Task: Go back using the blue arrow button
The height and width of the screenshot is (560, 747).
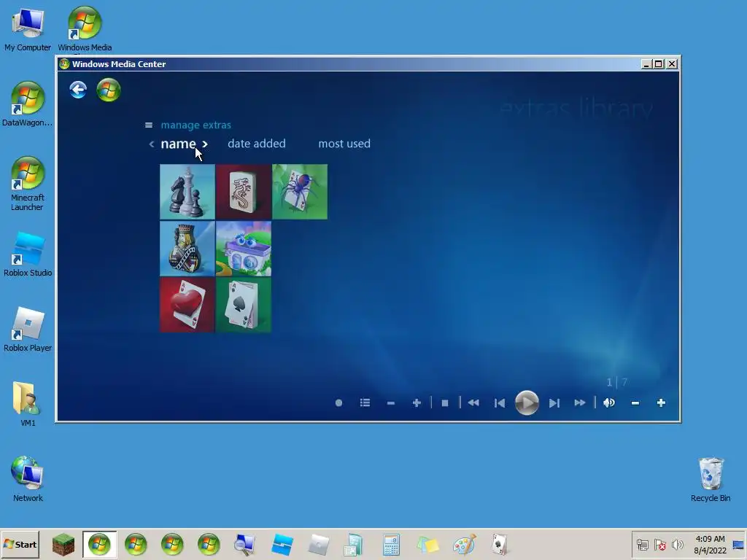Action: point(78,90)
